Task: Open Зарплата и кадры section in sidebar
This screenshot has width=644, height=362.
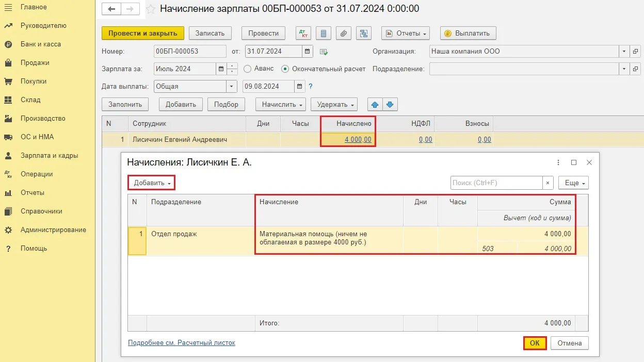Action: point(49,155)
